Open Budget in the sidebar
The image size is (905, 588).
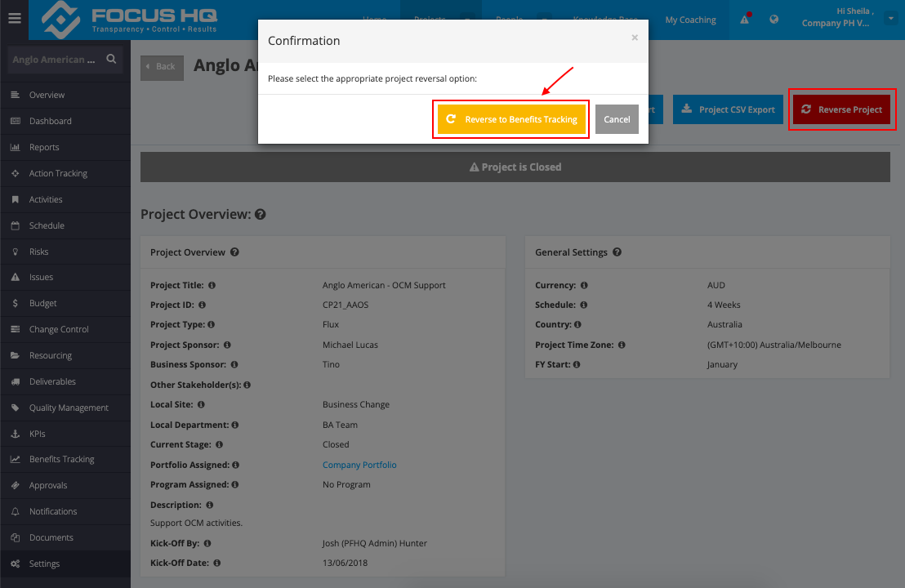(65, 303)
